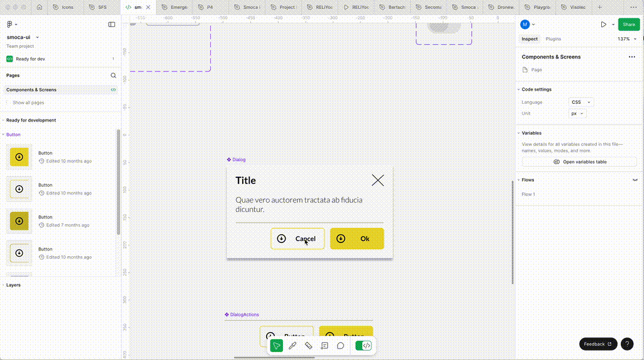Select the Annotation tool
The image size is (644, 360).
[325, 346]
